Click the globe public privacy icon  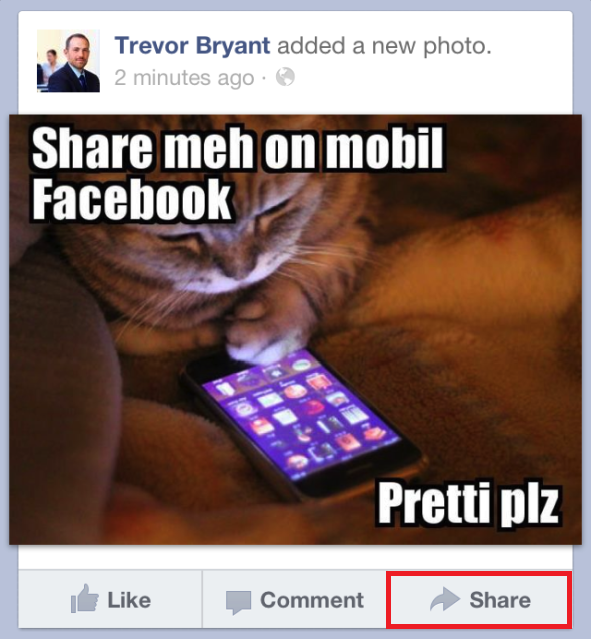point(285,77)
